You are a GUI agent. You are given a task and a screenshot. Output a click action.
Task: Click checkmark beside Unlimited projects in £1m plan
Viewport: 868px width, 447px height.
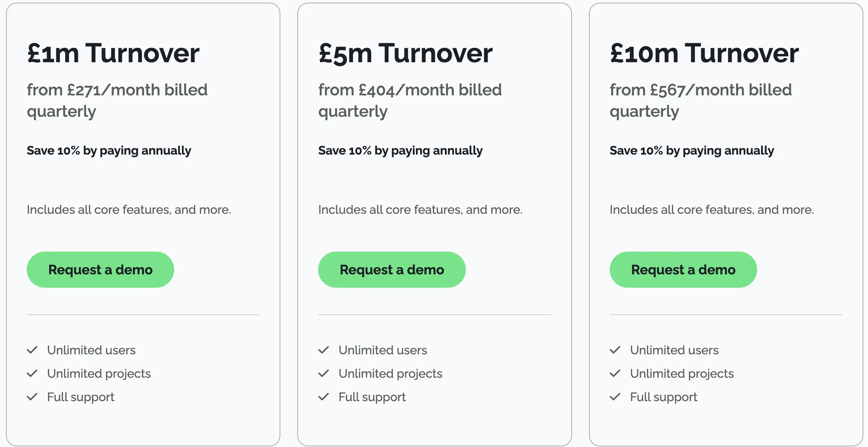point(32,373)
